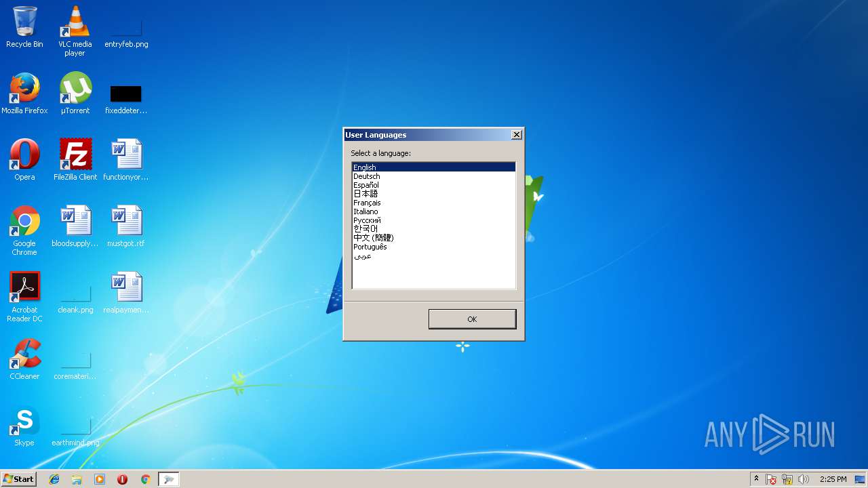
Task: Open the volume speaker tray icon
Action: (x=804, y=479)
